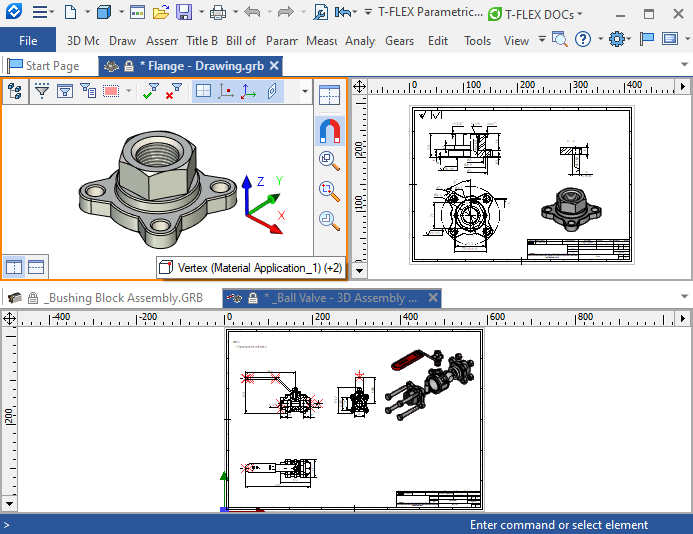Click the Vertex (Material Application_1) selection hint
The width and height of the screenshot is (693, 534).
[251, 268]
